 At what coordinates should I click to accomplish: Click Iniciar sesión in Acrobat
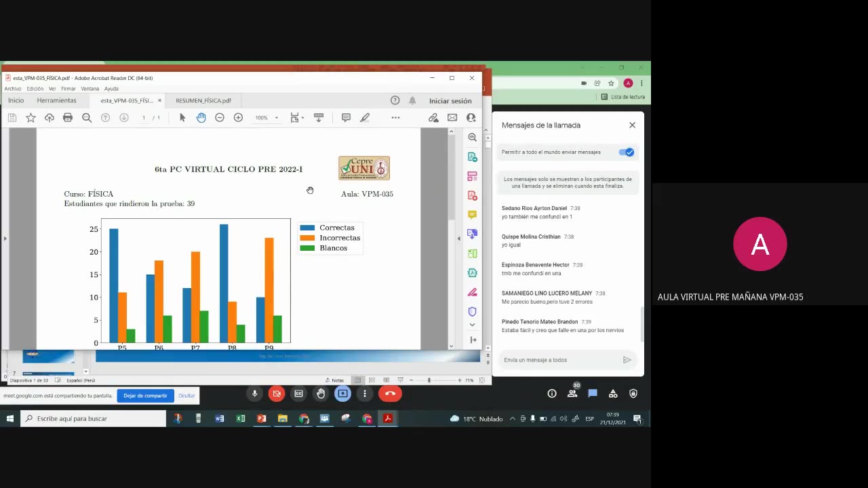coord(450,101)
